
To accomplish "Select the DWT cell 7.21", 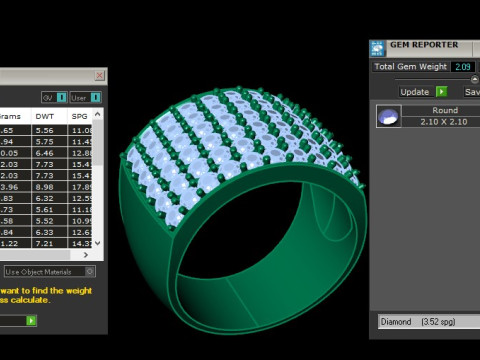I will (49, 243).
